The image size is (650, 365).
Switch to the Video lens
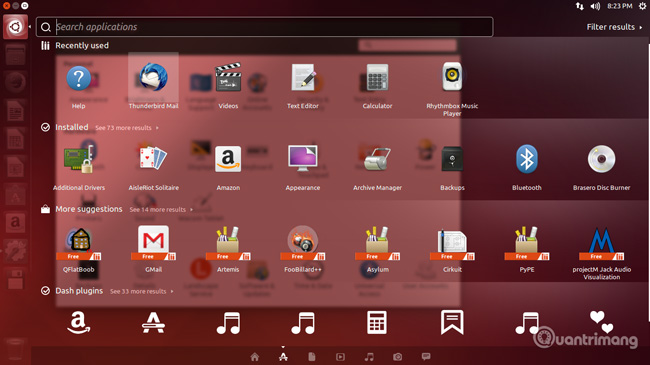[340, 357]
